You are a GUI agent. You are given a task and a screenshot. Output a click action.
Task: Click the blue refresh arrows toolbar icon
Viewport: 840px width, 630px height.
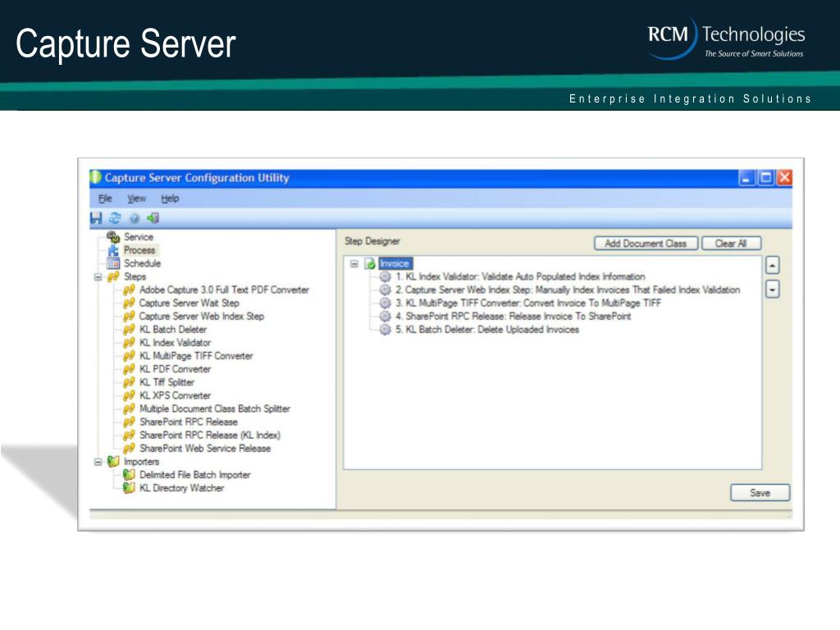click(115, 218)
